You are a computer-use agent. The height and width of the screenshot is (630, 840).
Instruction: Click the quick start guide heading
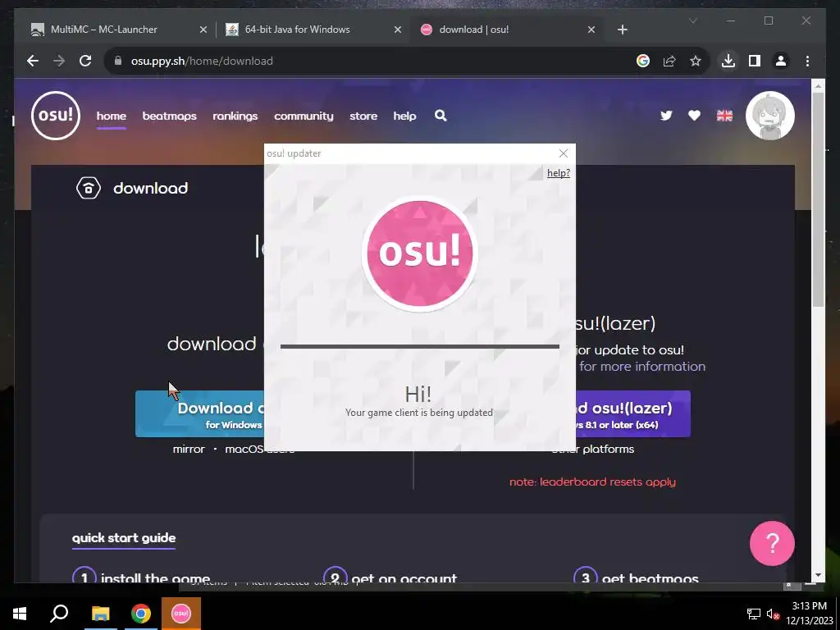(124, 538)
